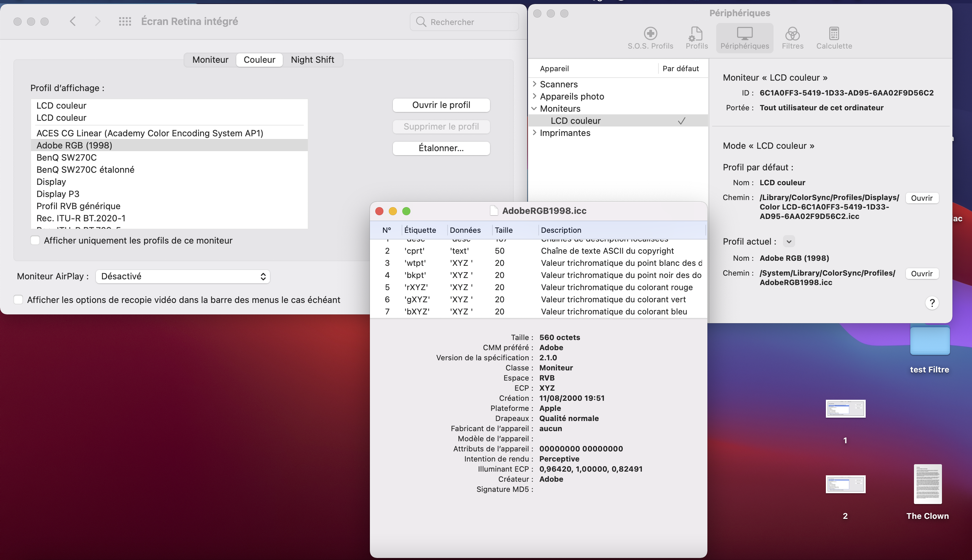Viewport: 972px width, 560px height.
Task: Enable showing only this monitor's profiles
Action: coord(35,241)
